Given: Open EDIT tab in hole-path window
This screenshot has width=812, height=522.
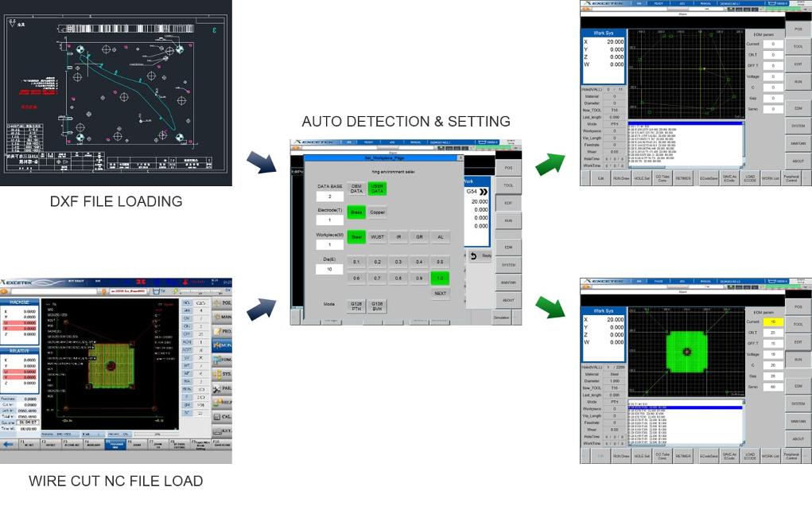Looking at the screenshot, I should click(798, 64).
